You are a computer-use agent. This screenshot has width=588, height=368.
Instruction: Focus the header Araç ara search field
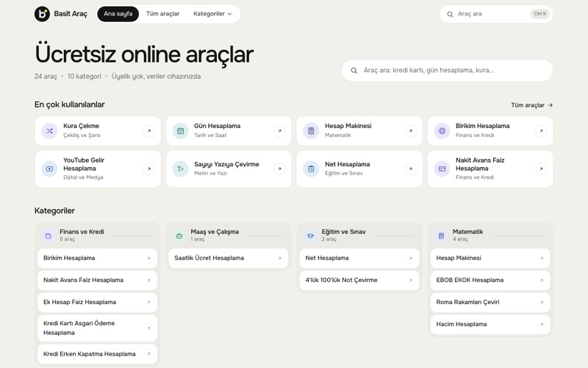tap(496, 14)
